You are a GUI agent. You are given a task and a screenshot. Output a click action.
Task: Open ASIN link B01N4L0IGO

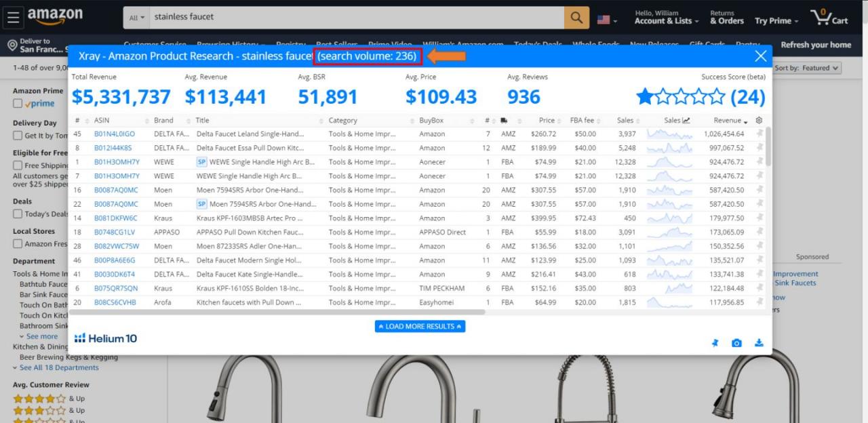pos(115,134)
